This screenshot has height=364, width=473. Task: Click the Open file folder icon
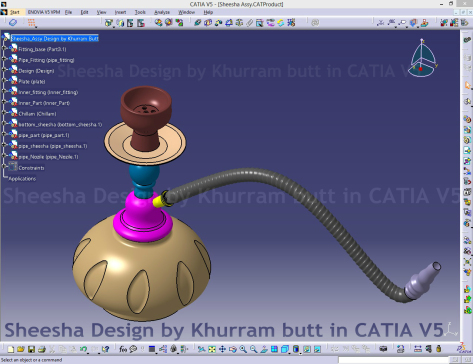tap(21, 349)
